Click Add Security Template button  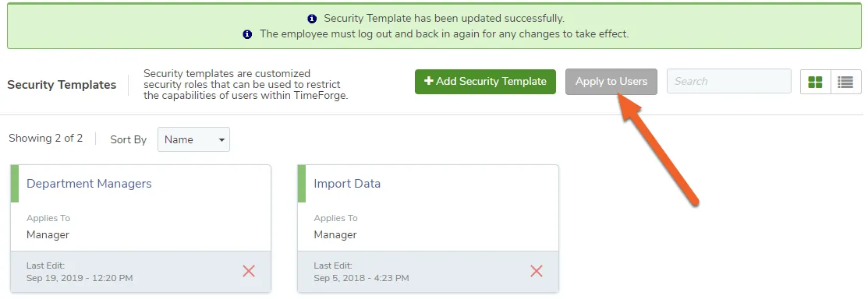point(486,82)
